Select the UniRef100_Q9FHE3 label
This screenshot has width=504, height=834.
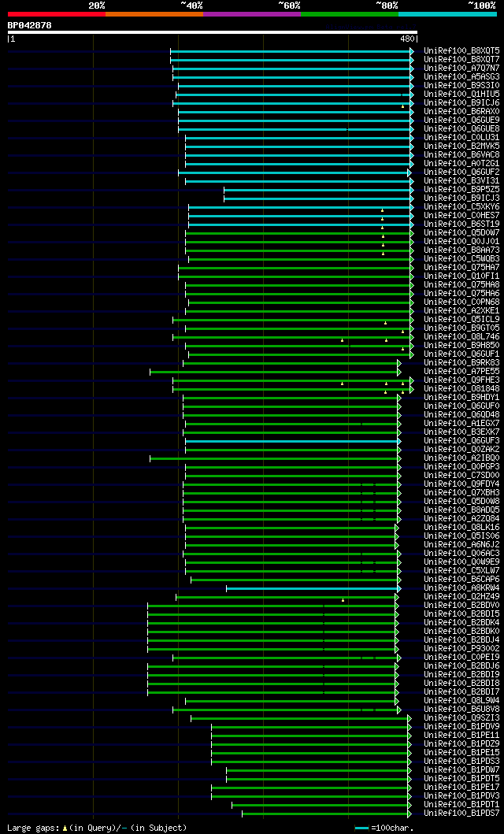click(x=461, y=380)
